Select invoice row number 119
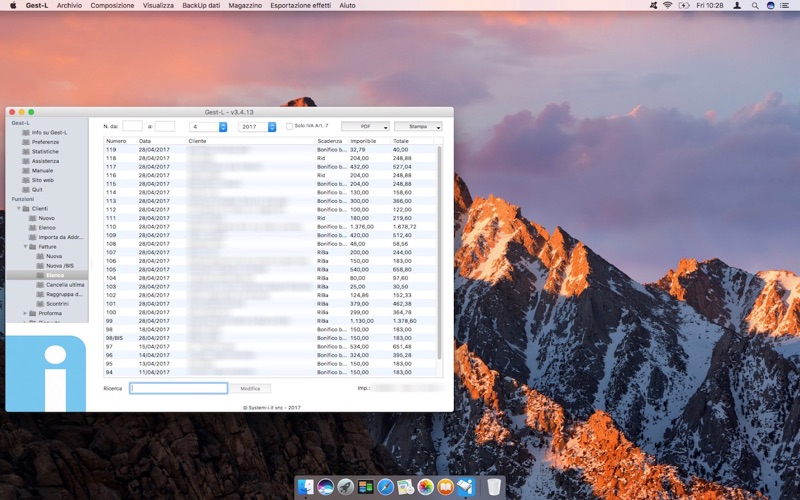Image resolution: width=800 pixels, height=500 pixels. click(270, 149)
